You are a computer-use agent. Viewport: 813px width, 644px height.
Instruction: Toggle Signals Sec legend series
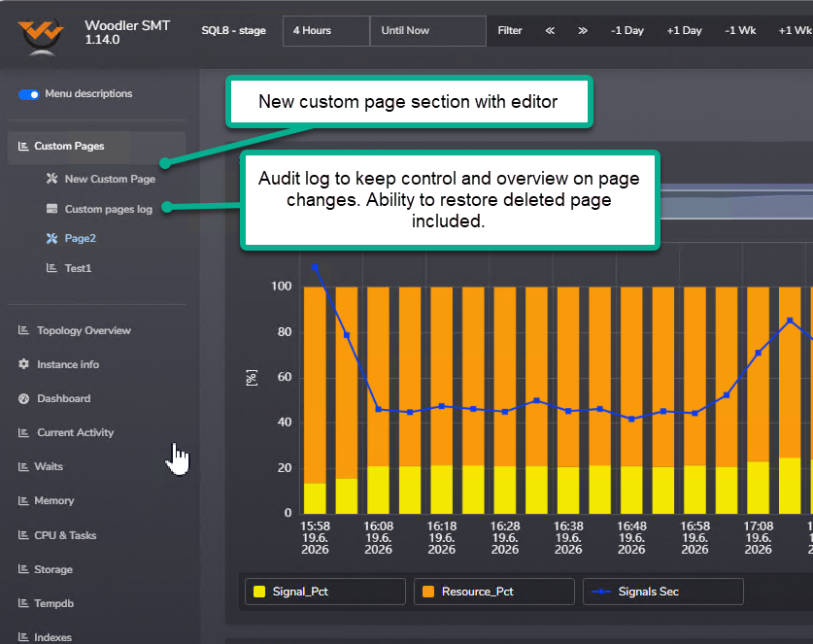pos(663,592)
